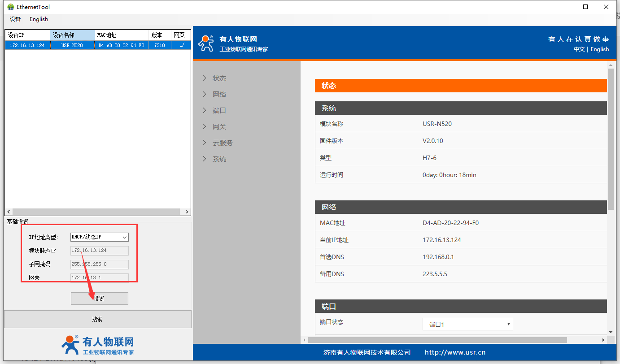Screen dimensions: 620x364
Task: Click the EthernetTool app icon in the title bar
Action: click(10, 7)
